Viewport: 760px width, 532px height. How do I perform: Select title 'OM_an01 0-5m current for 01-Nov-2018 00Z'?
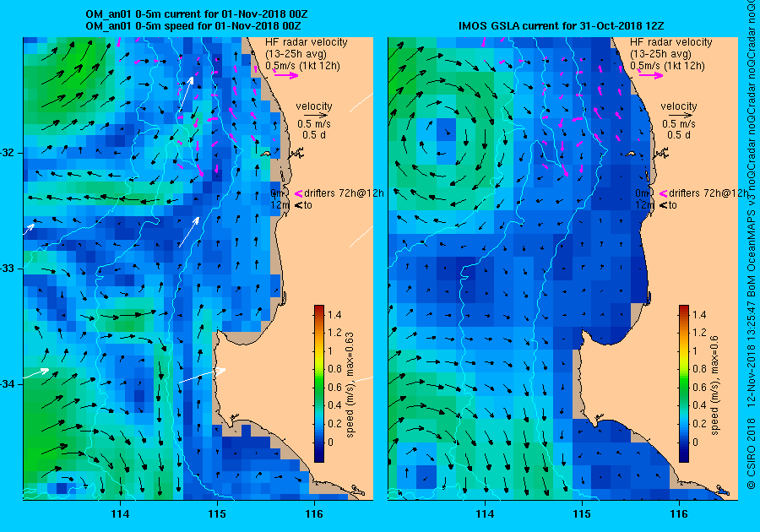196,14
